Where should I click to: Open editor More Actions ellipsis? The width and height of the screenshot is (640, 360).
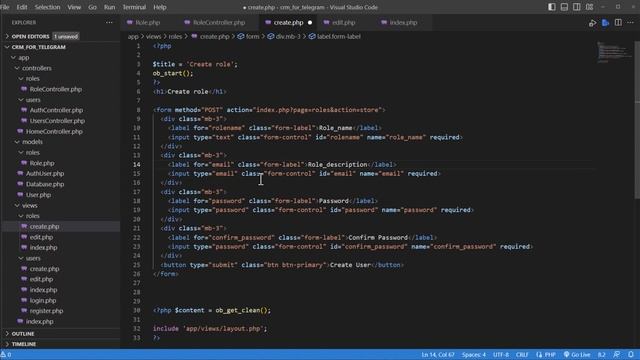coord(631,23)
